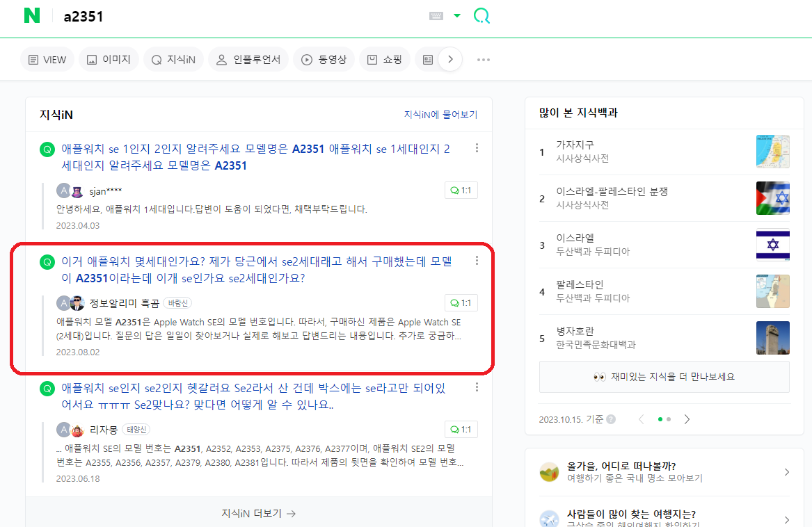Go to previous page of 많이 본 지식백과
812x527 pixels.
coord(642,419)
